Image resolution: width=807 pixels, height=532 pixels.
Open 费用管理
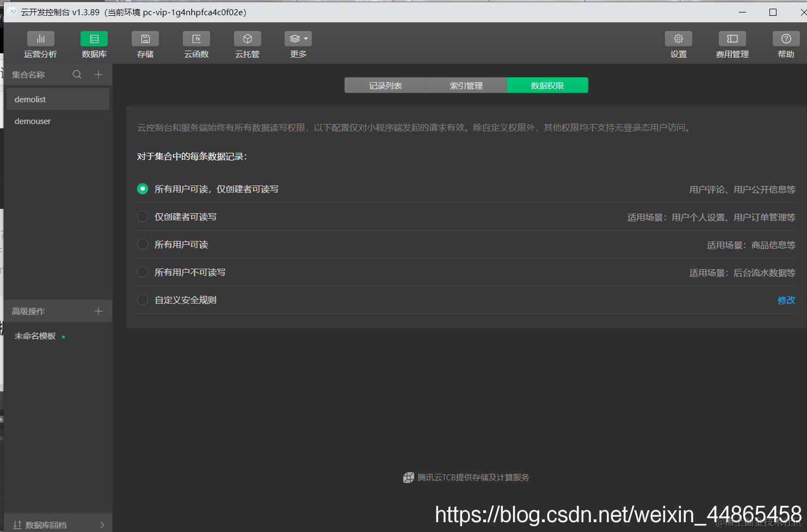[x=732, y=45]
